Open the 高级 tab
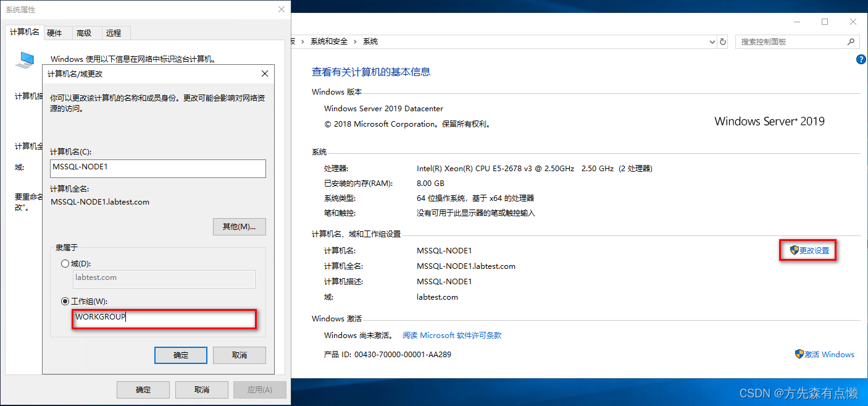 (84, 33)
